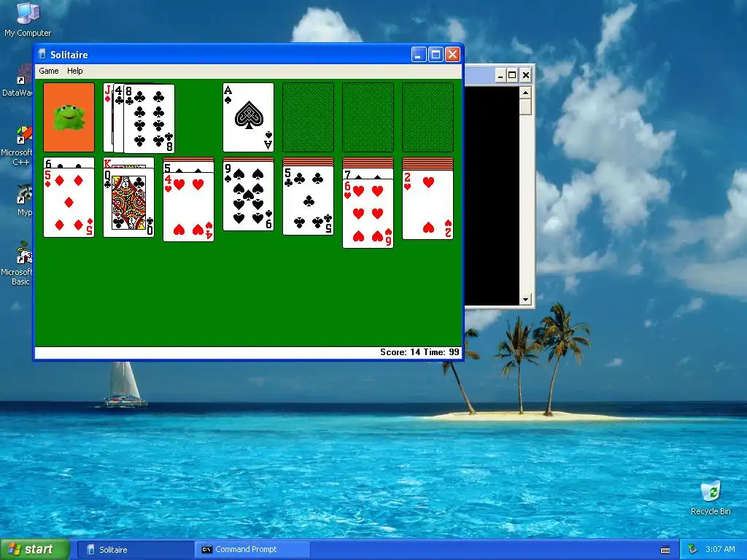Click the 3:07 AM taskbar clock
The image size is (747, 560).
720,550
